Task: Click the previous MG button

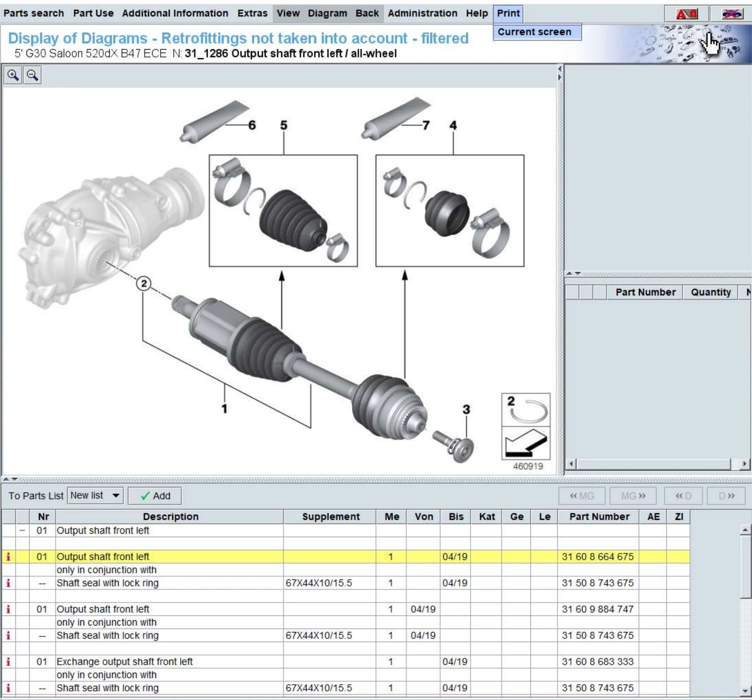Action: point(582,496)
